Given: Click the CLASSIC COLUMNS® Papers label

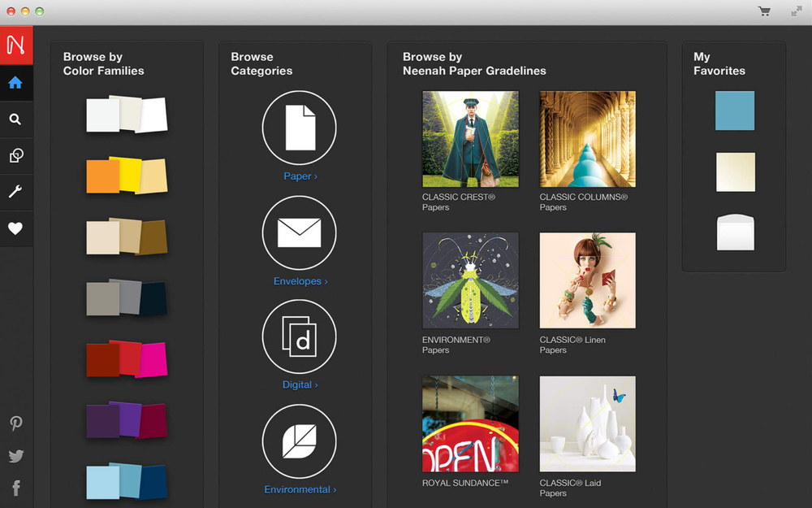Looking at the screenshot, I should 584,202.
